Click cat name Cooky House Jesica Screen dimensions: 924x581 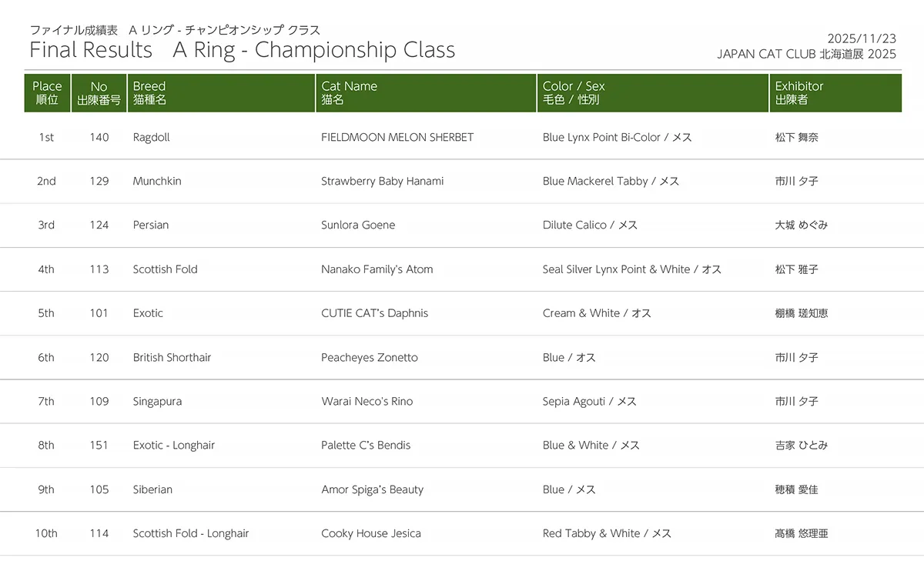[371, 533]
